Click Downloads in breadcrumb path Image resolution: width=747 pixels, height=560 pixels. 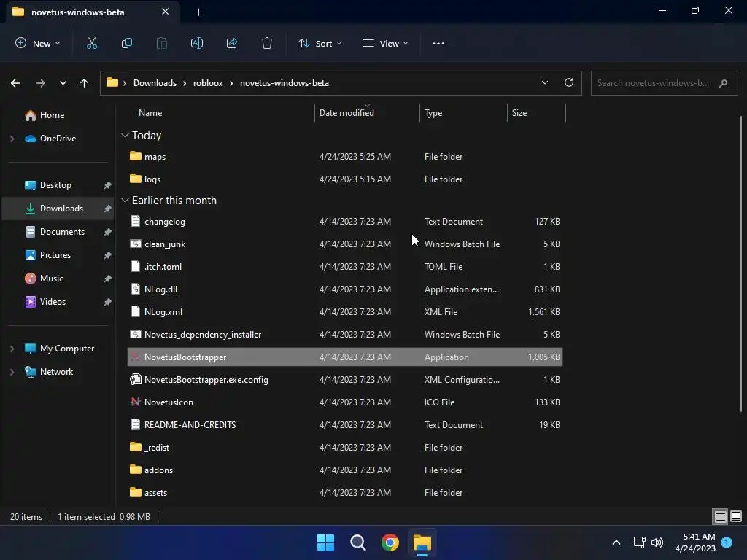155,83
